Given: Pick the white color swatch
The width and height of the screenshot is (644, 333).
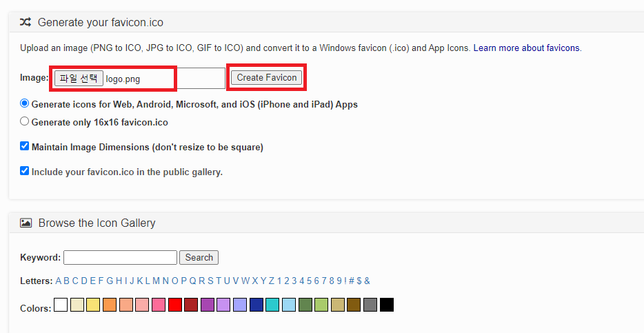Looking at the screenshot, I should click(x=61, y=305).
